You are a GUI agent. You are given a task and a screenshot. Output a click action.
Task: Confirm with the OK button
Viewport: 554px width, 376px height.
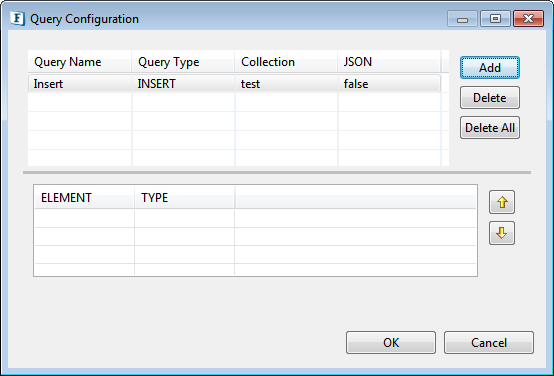click(x=391, y=342)
